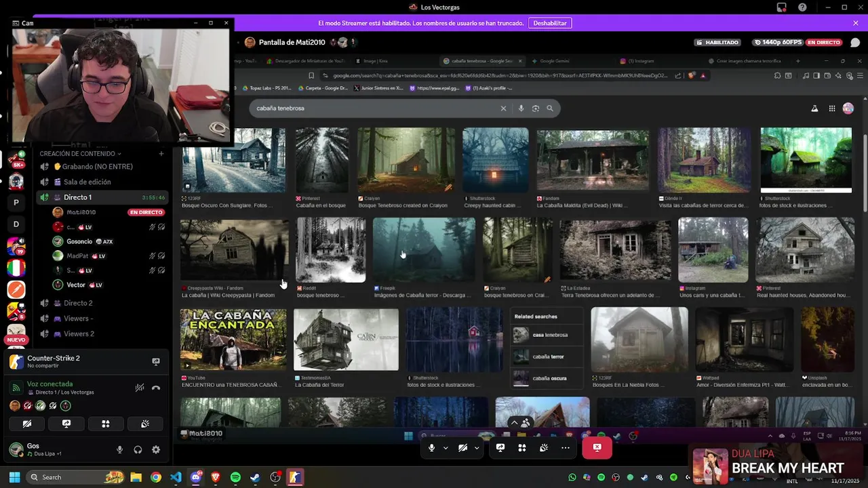Viewport: 868px width, 488px height.
Task: Share Counter-Strike 2 screen icon
Action: coord(156,361)
